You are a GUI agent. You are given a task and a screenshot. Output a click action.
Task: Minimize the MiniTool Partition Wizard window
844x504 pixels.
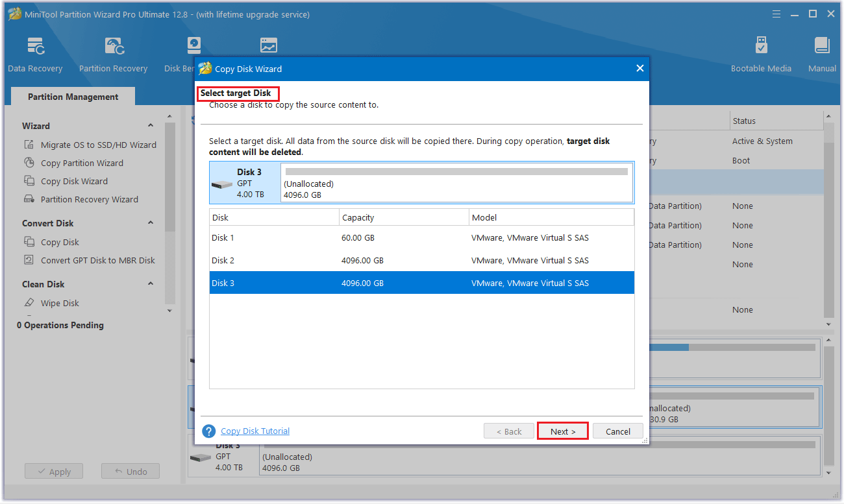click(x=795, y=14)
